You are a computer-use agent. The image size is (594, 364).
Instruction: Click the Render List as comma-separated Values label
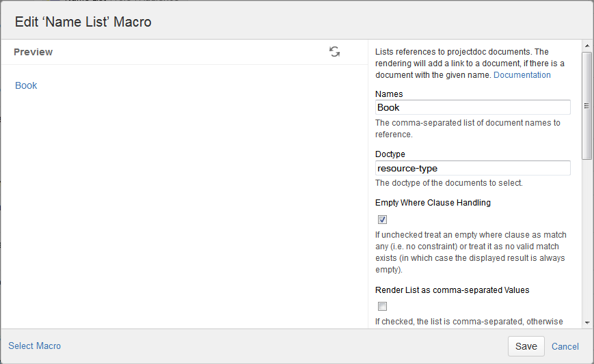[452, 290]
